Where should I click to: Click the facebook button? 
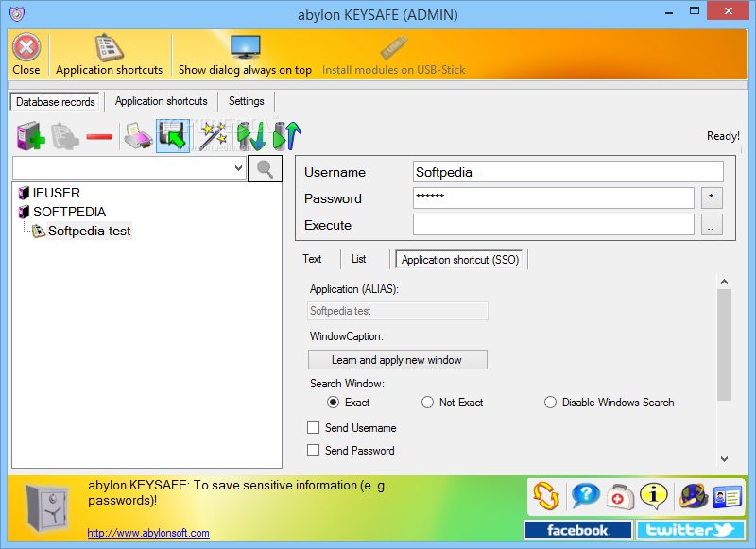click(578, 530)
